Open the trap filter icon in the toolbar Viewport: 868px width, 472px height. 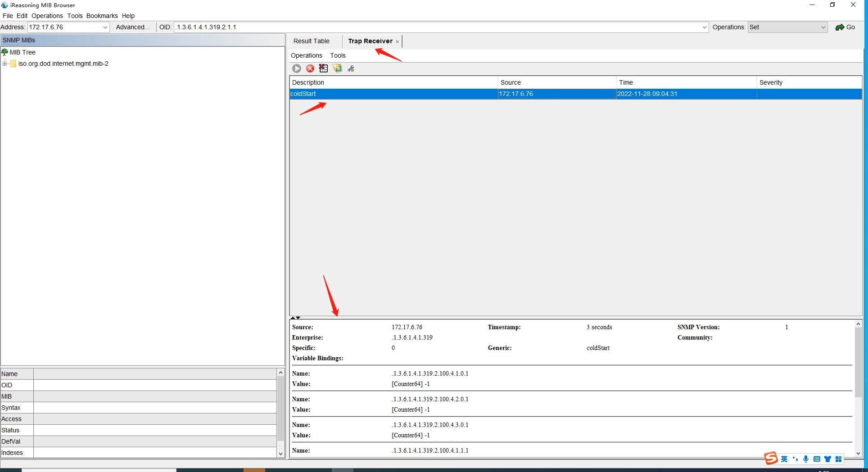point(337,68)
